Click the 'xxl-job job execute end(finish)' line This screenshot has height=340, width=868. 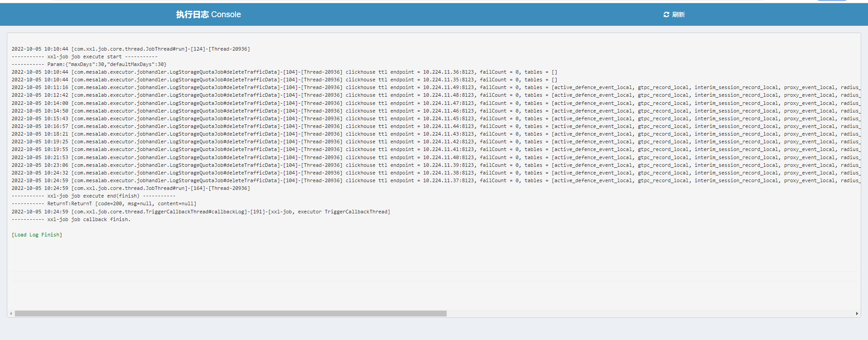tap(93, 196)
